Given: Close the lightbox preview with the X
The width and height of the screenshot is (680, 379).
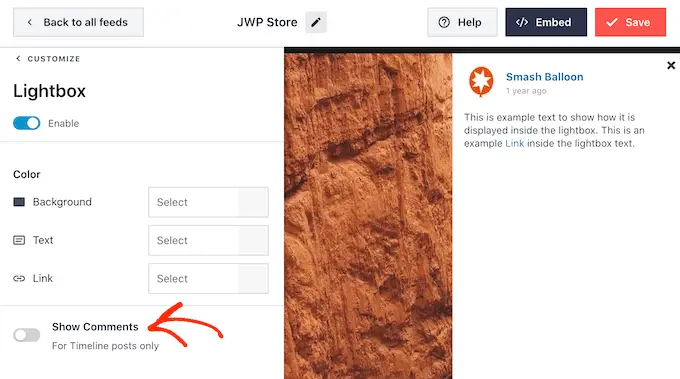Looking at the screenshot, I should click(670, 65).
